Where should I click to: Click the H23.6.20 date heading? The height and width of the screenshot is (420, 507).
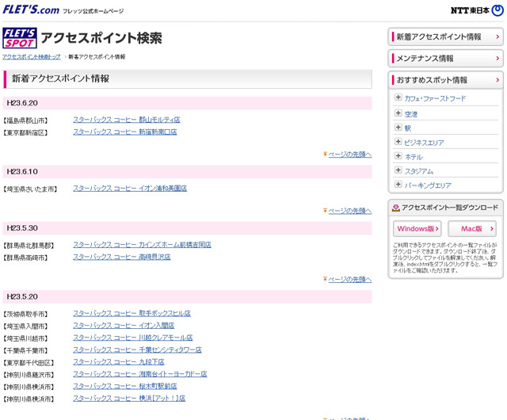click(22, 103)
